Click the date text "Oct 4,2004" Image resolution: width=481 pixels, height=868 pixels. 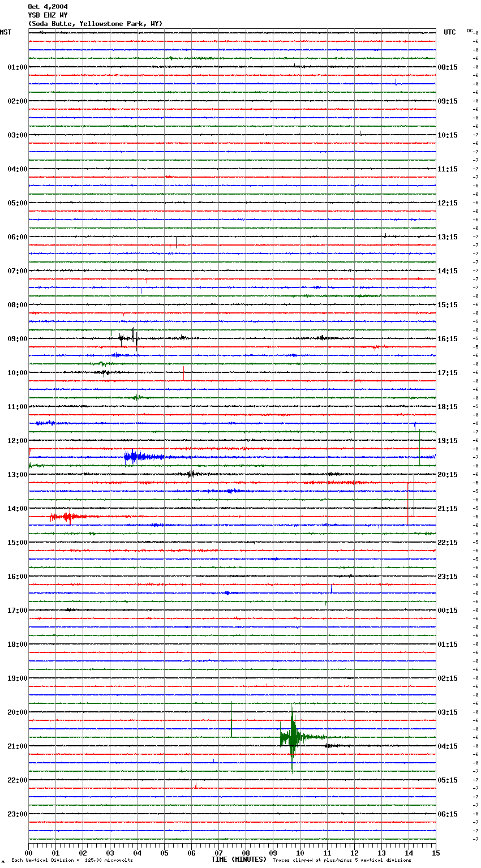[x=48, y=7]
